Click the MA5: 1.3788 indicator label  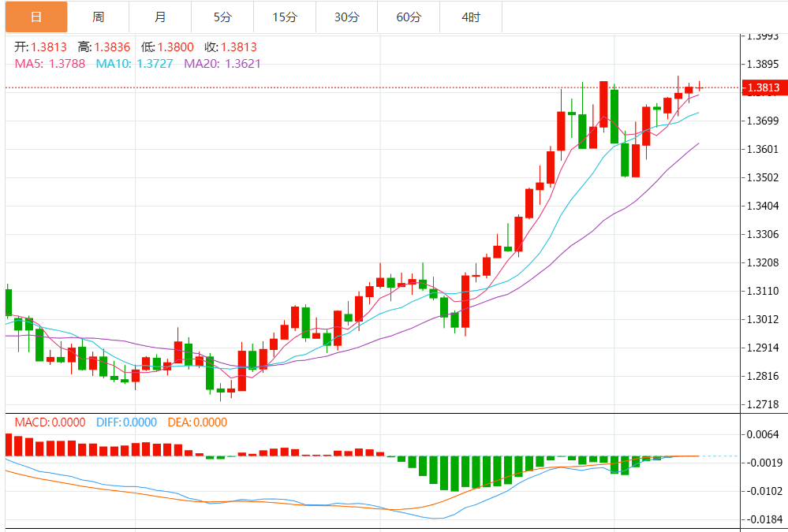[50, 64]
